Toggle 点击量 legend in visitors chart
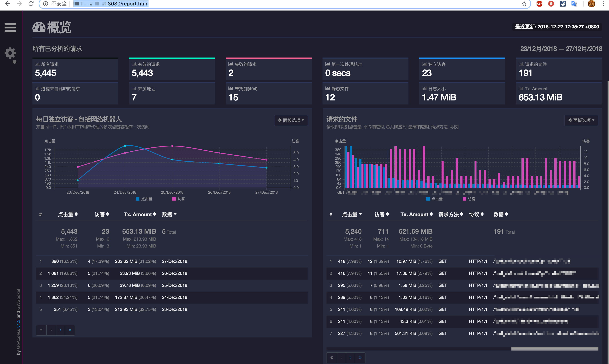 click(144, 199)
